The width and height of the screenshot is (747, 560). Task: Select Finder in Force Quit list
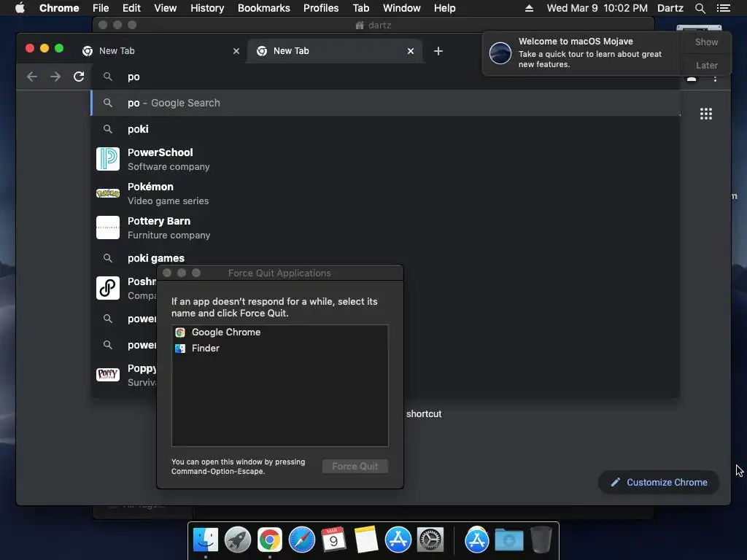(279, 348)
